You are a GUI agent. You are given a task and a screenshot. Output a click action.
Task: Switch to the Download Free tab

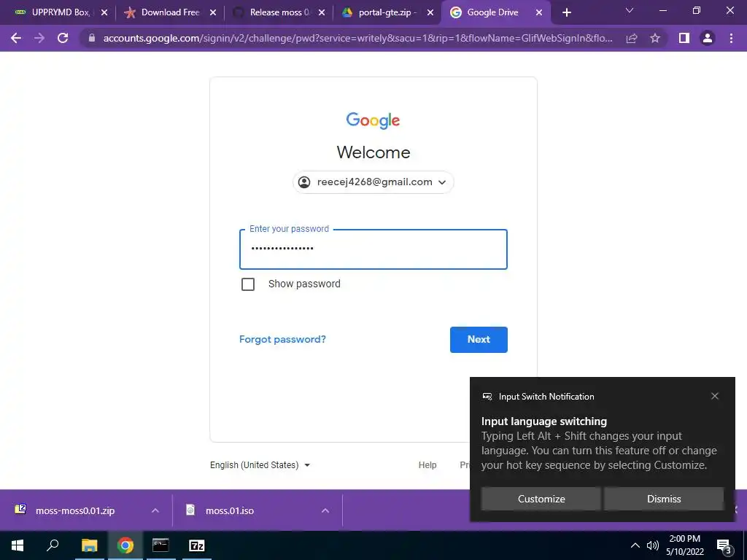coord(169,12)
